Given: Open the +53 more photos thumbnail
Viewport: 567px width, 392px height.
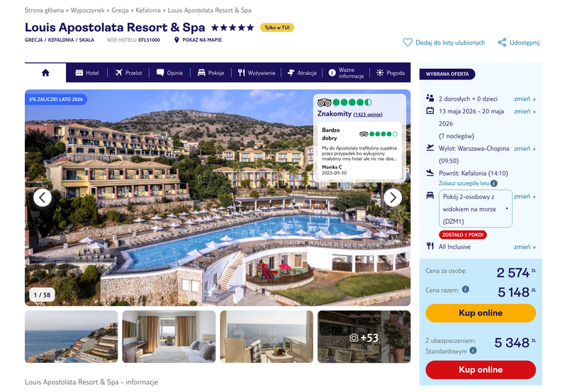Looking at the screenshot, I should [364, 337].
